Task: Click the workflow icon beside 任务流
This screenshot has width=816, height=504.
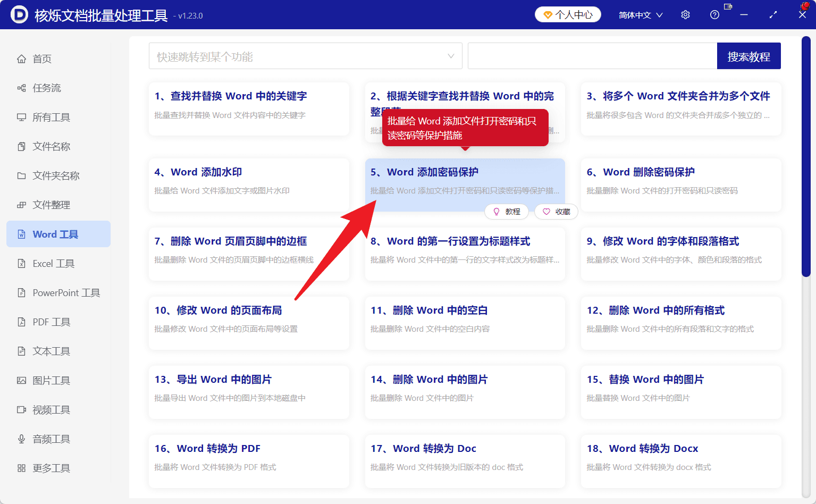Action: [21, 88]
